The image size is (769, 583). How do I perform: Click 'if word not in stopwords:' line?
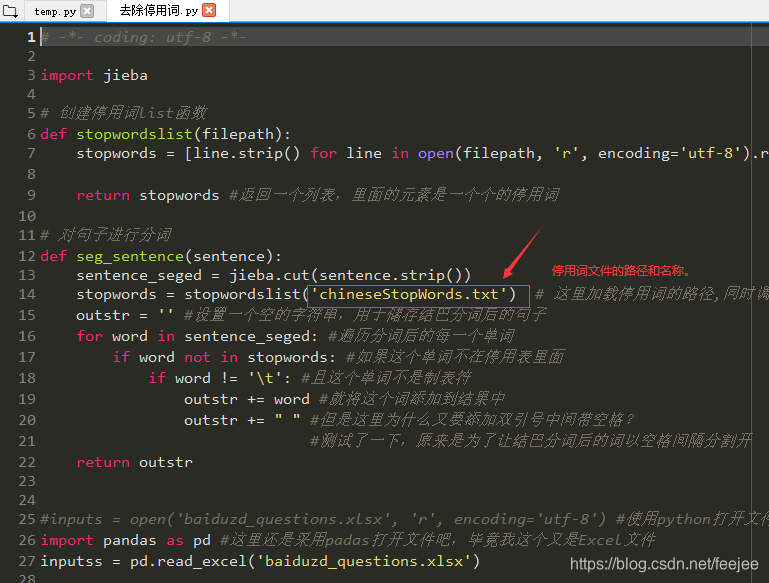pos(224,357)
